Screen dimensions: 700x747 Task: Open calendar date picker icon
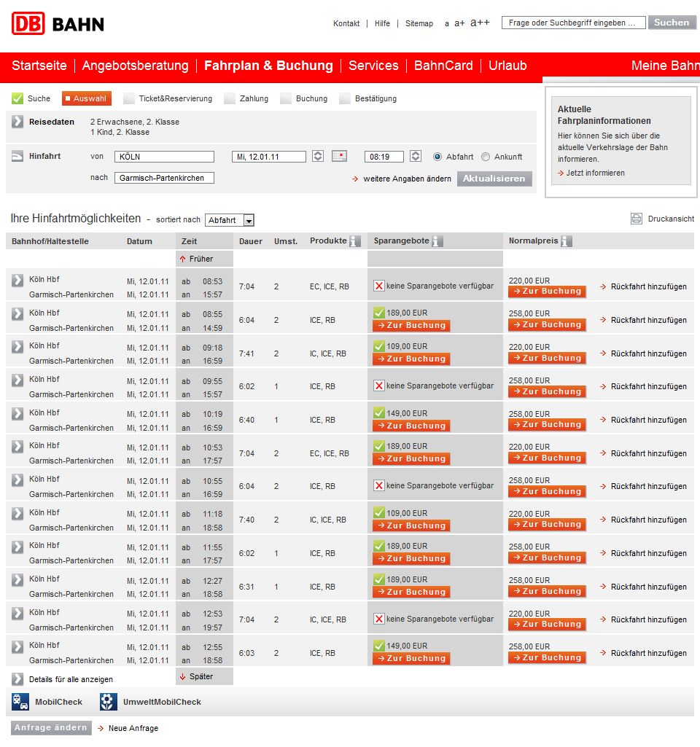(339, 156)
